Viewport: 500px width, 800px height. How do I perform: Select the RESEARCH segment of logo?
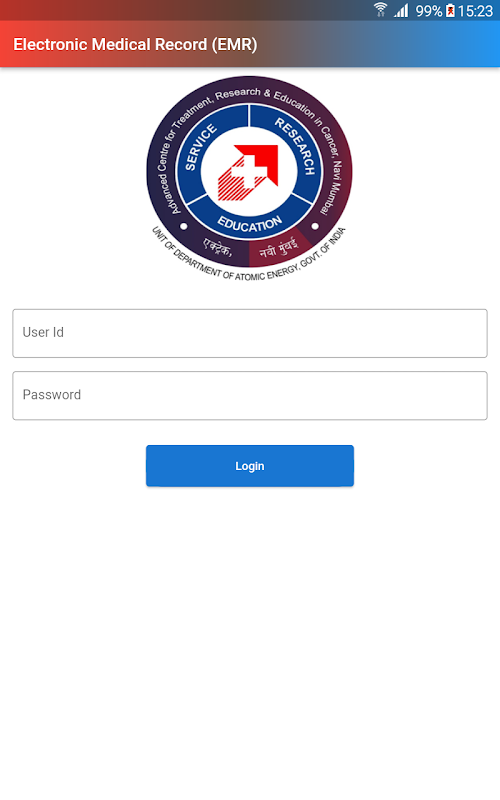pyautogui.click(x=295, y=145)
